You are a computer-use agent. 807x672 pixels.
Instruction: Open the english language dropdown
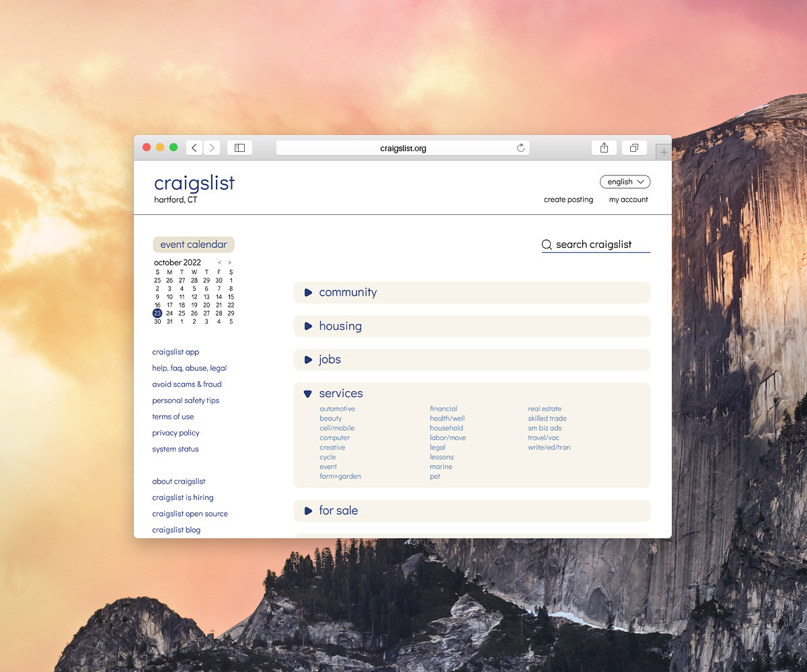click(x=625, y=181)
